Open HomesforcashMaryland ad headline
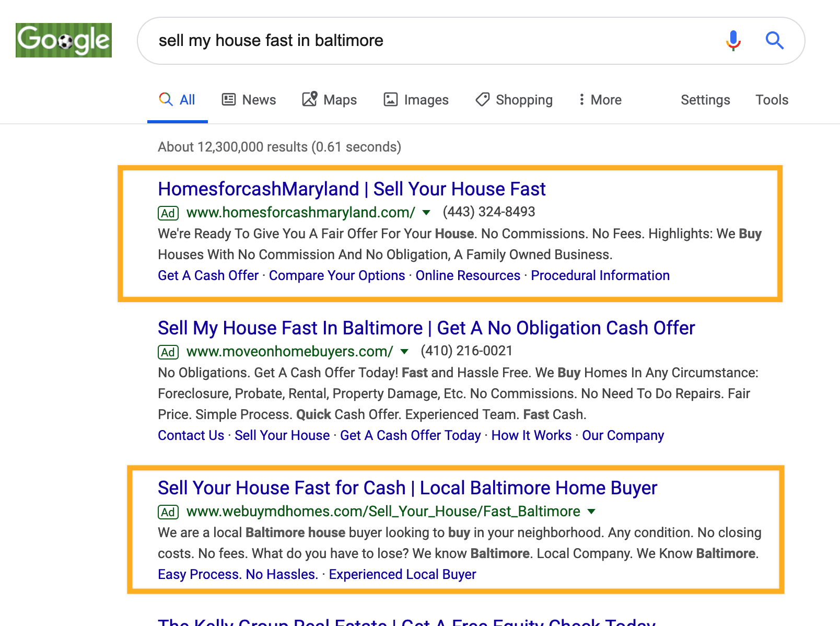This screenshot has height=626, width=840. pos(352,189)
